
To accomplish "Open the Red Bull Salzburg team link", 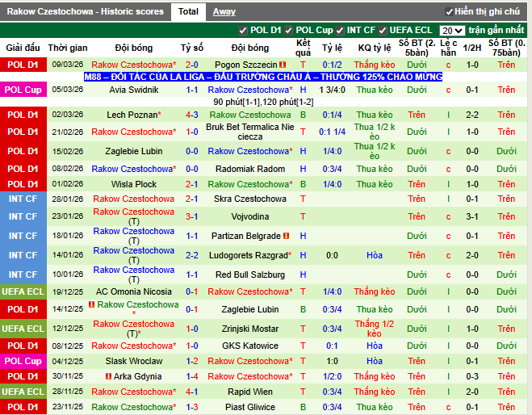I will 250,275.
